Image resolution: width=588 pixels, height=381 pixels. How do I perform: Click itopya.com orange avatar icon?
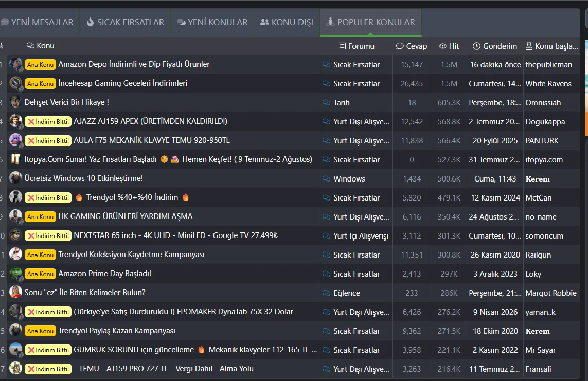pos(15,159)
